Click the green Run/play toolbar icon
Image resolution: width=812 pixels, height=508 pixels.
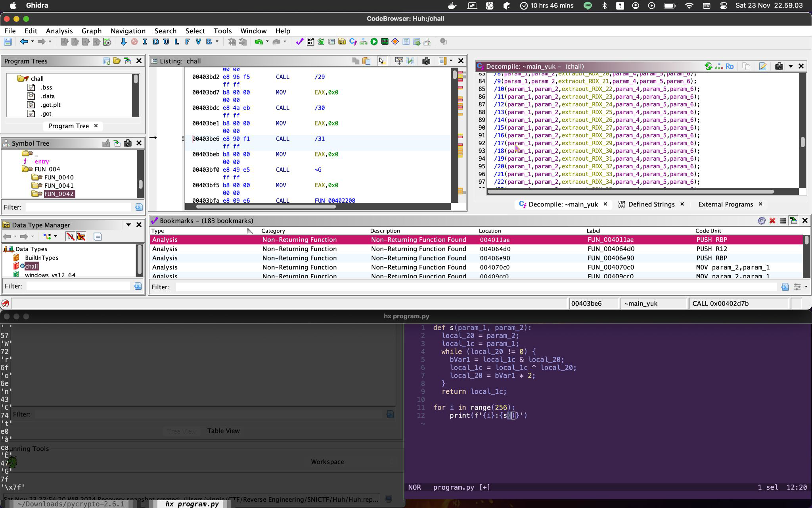tap(374, 42)
